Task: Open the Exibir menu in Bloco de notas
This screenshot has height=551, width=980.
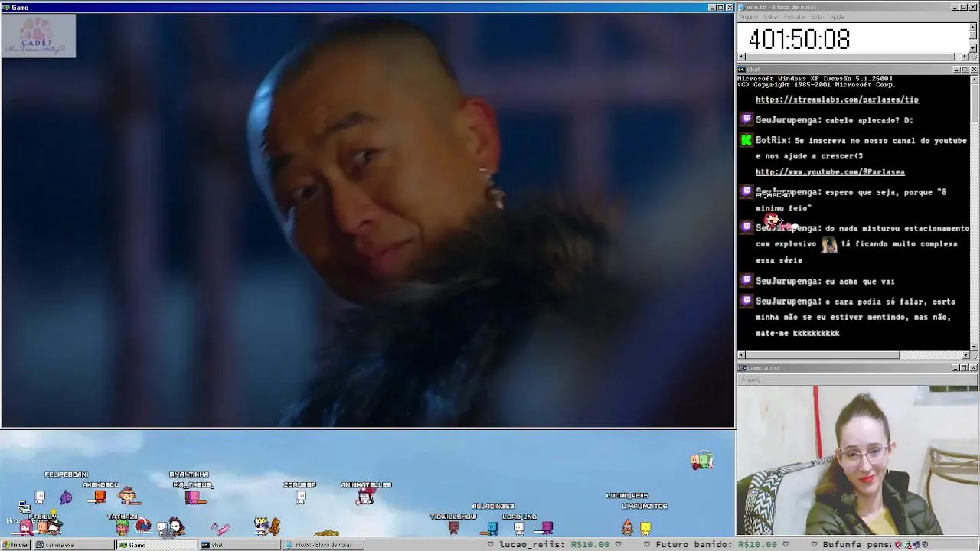Action: tap(817, 17)
